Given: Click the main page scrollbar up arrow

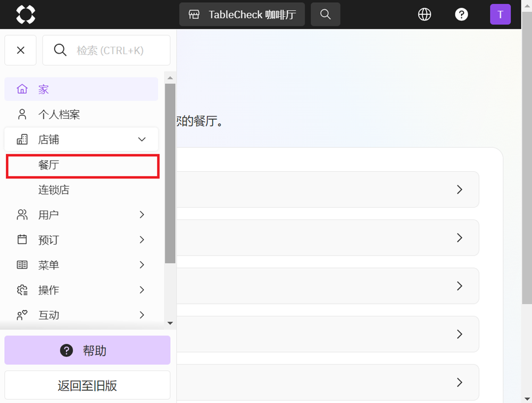Looking at the screenshot, I should pos(527,6).
